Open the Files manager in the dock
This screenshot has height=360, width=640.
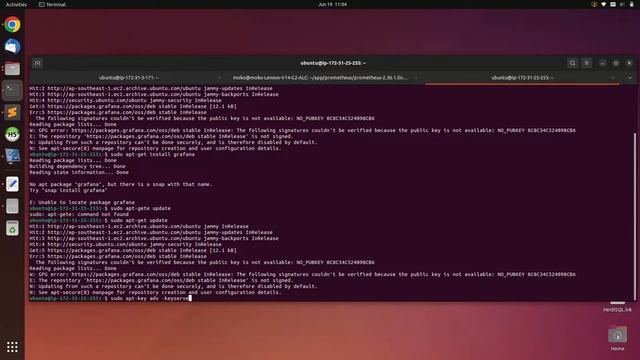click(12, 69)
